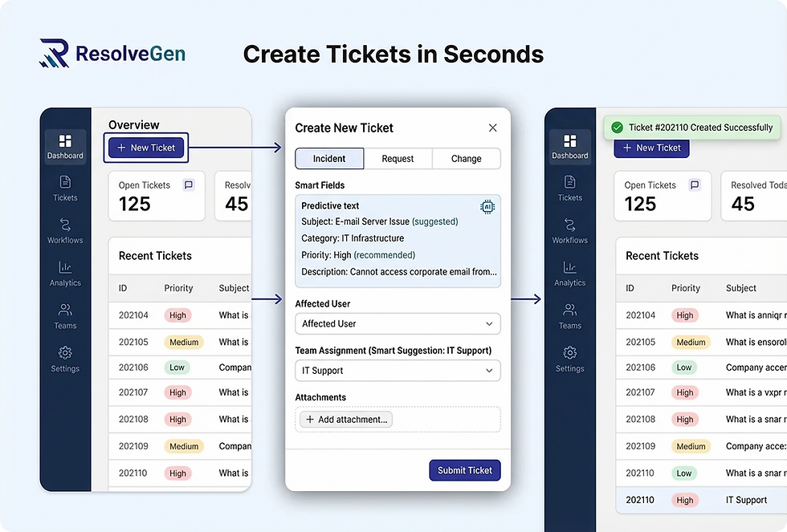Open Dashboard in right panel sidebar

(569, 146)
